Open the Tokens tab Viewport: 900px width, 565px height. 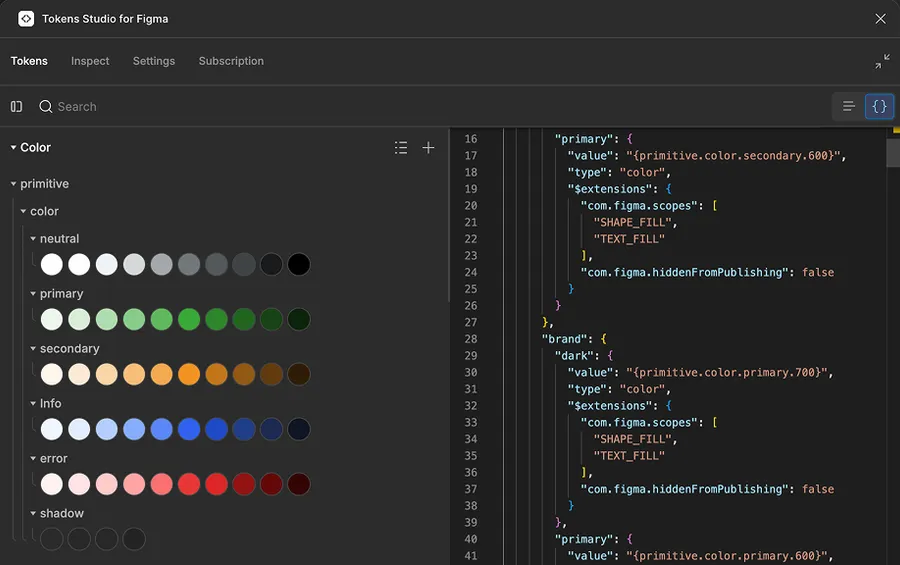pos(29,61)
